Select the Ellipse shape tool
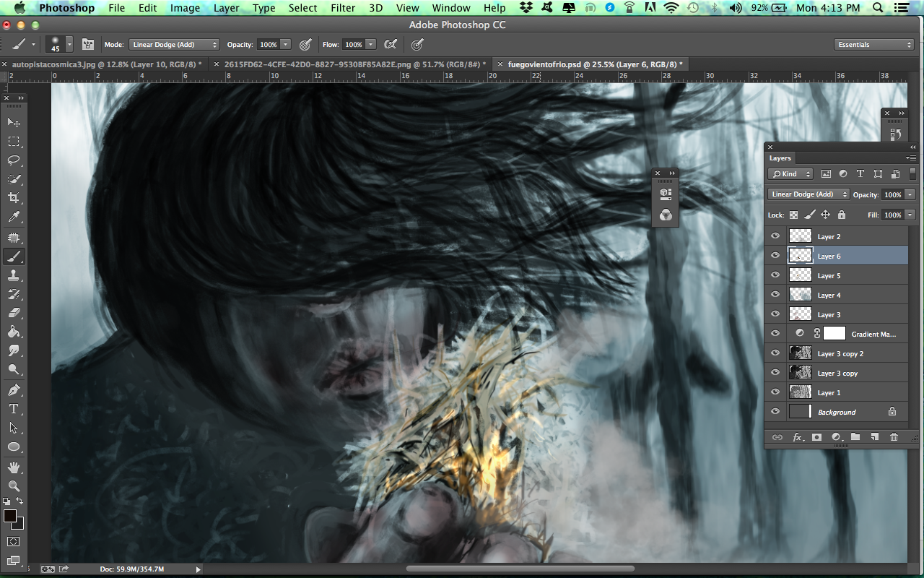Viewport: 924px width, 578px height. pos(14,447)
